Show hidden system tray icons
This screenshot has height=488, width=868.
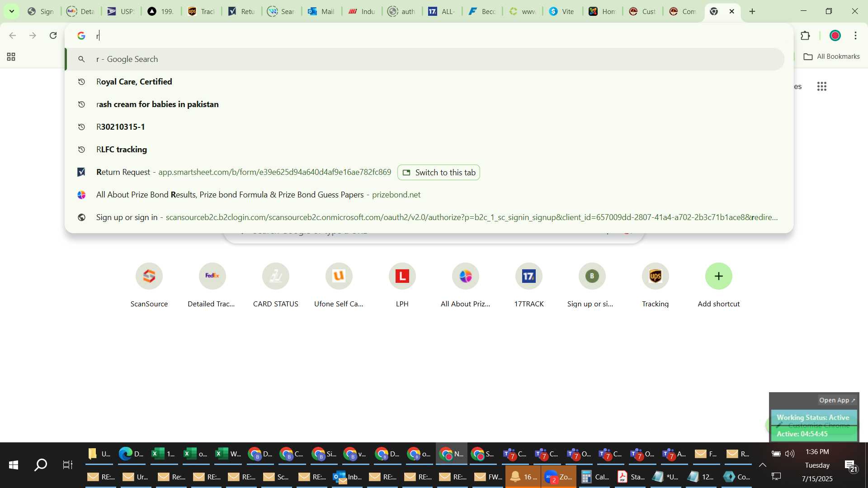[x=763, y=465]
